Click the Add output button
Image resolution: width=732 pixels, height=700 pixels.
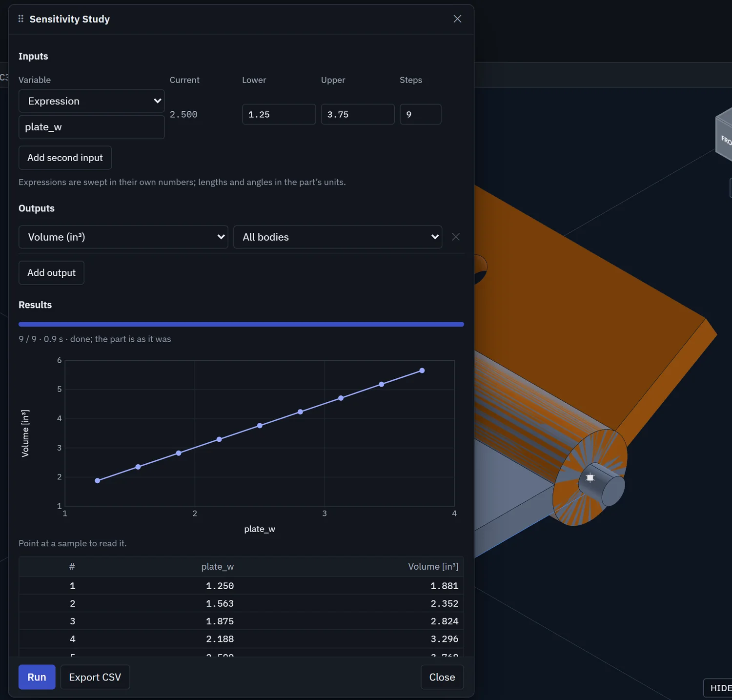pyautogui.click(x=51, y=273)
